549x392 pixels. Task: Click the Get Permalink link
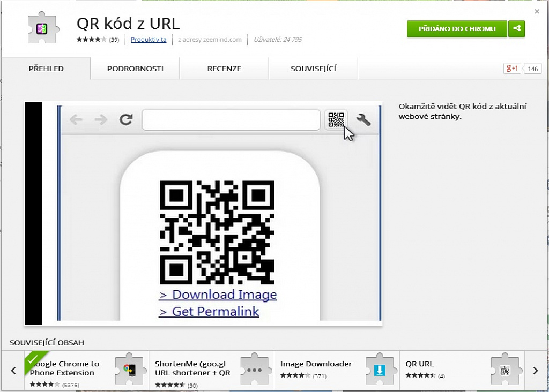coord(209,311)
